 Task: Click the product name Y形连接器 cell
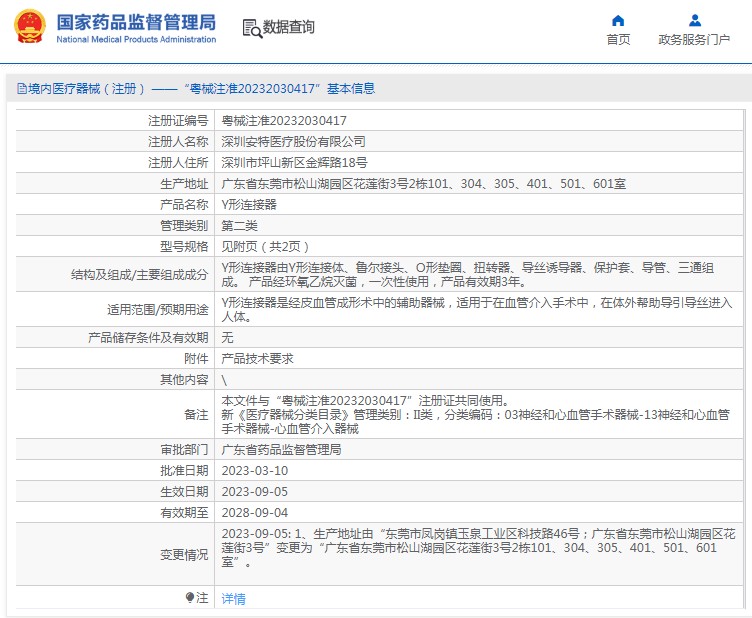click(249, 204)
